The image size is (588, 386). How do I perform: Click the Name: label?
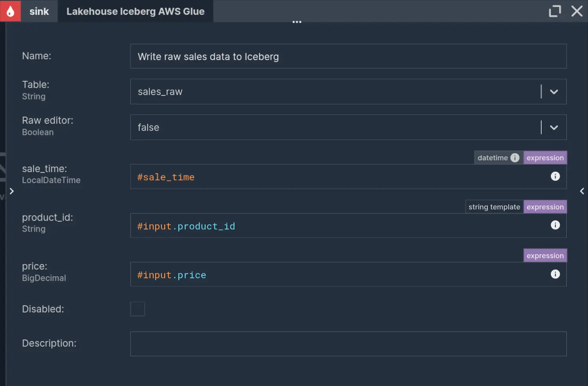[37, 56]
